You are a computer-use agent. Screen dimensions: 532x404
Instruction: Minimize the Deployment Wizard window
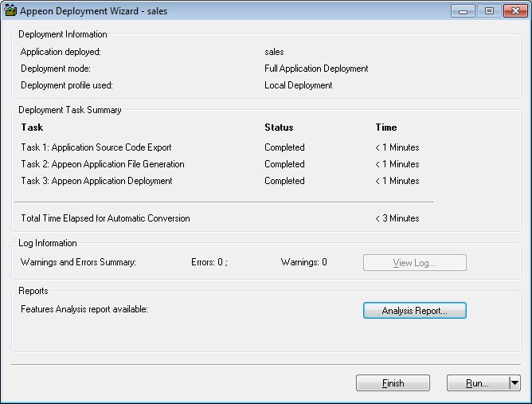pyautogui.click(x=463, y=11)
